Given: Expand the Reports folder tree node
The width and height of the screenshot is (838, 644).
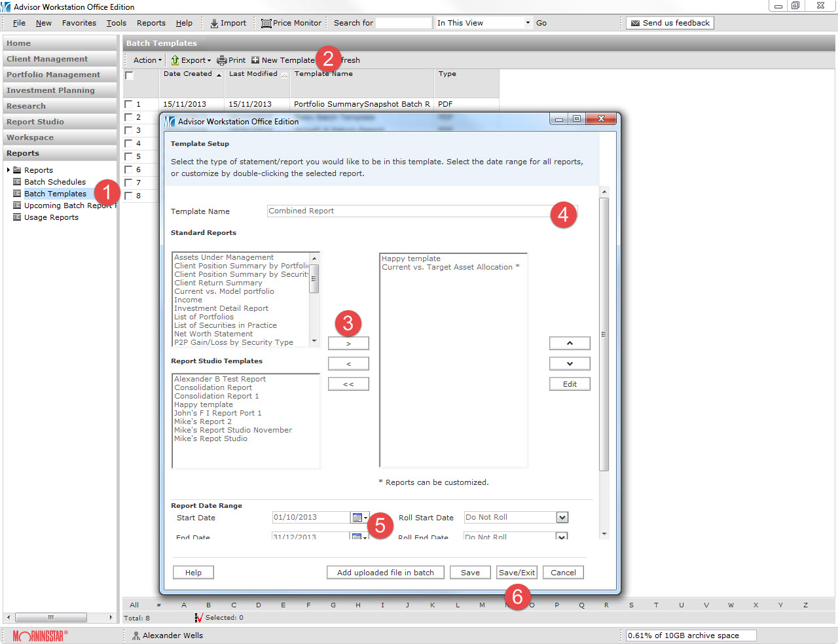Looking at the screenshot, I should [9, 170].
